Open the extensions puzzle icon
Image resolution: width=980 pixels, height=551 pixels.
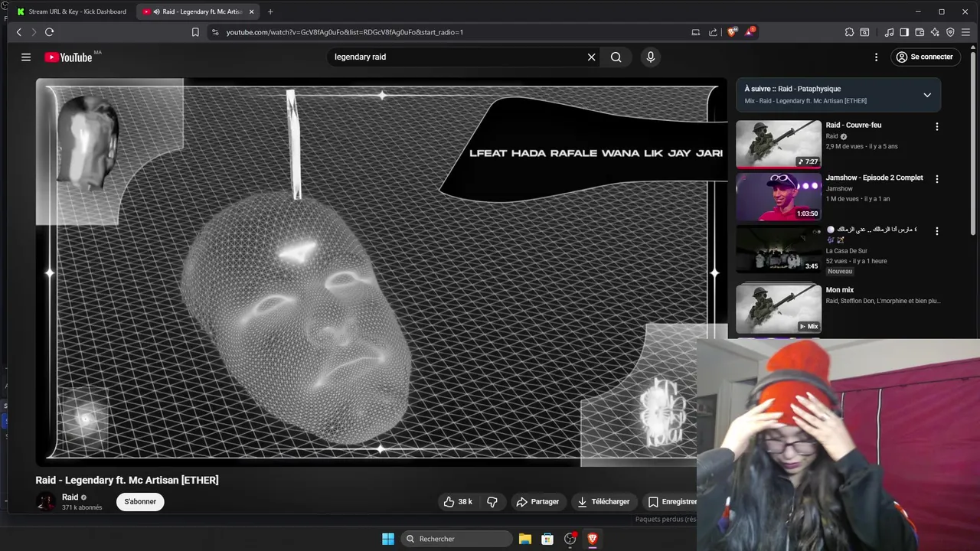click(849, 32)
